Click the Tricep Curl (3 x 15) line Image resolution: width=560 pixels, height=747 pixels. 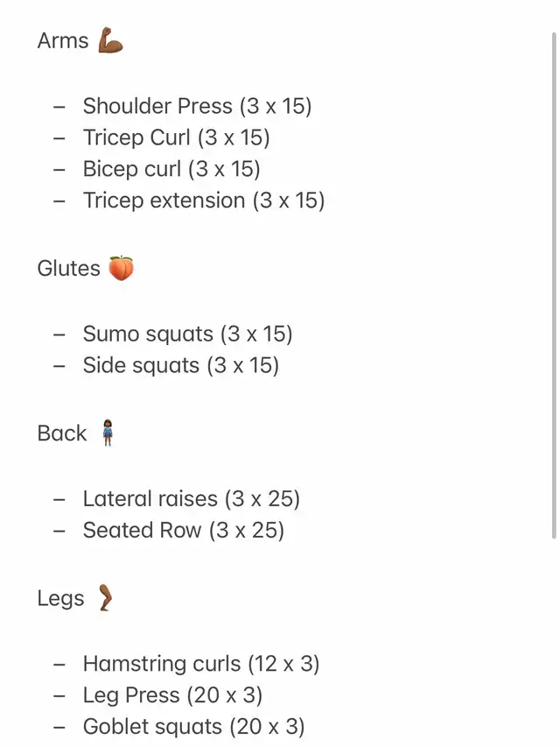176,137
